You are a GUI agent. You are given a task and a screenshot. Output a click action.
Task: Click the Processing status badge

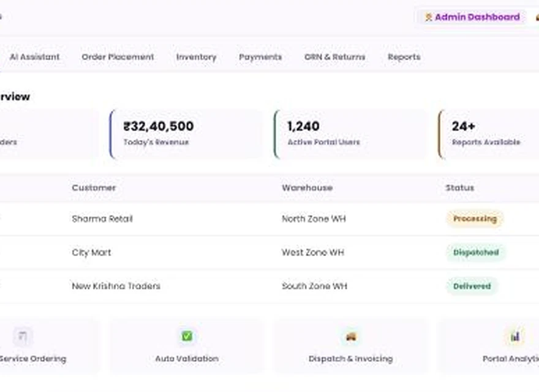coord(475,219)
